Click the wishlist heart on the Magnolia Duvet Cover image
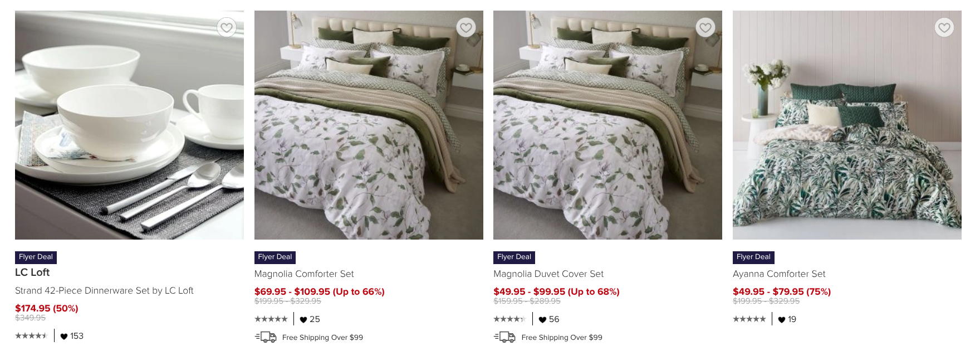The height and width of the screenshot is (346, 980). (705, 27)
